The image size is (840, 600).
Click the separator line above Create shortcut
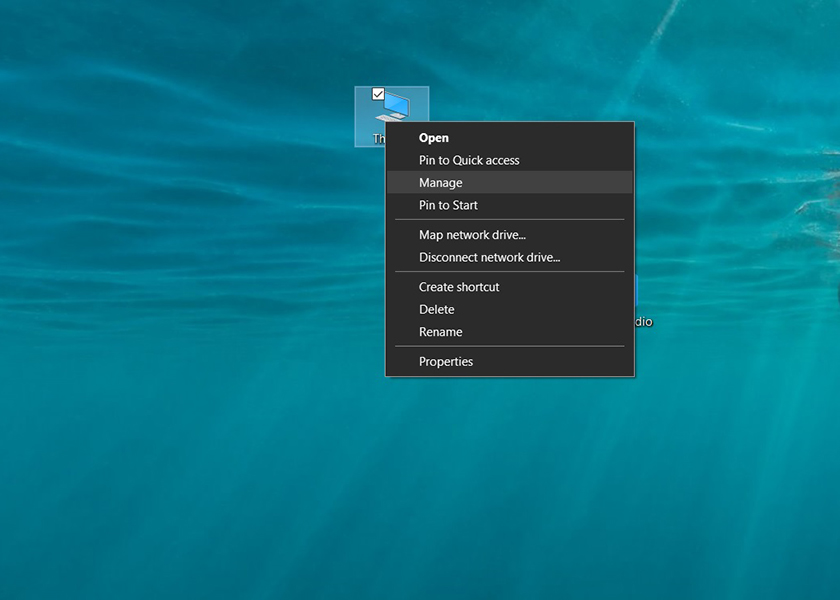point(509,272)
